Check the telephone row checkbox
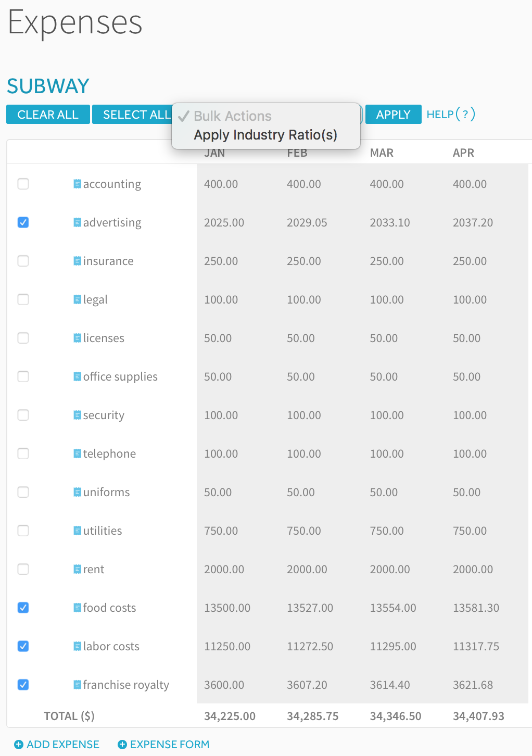Screen dimensions: 532x756 (x=23, y=453)
